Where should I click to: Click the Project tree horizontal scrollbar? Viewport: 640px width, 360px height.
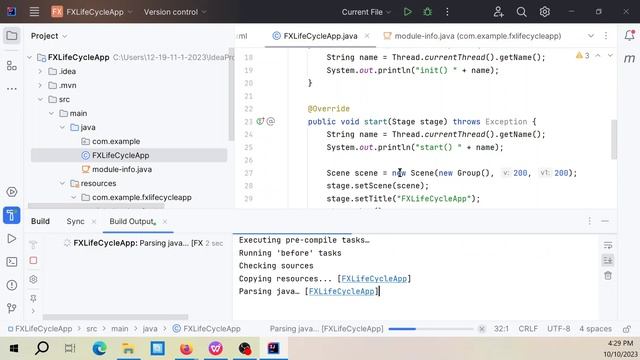point(96,206)
